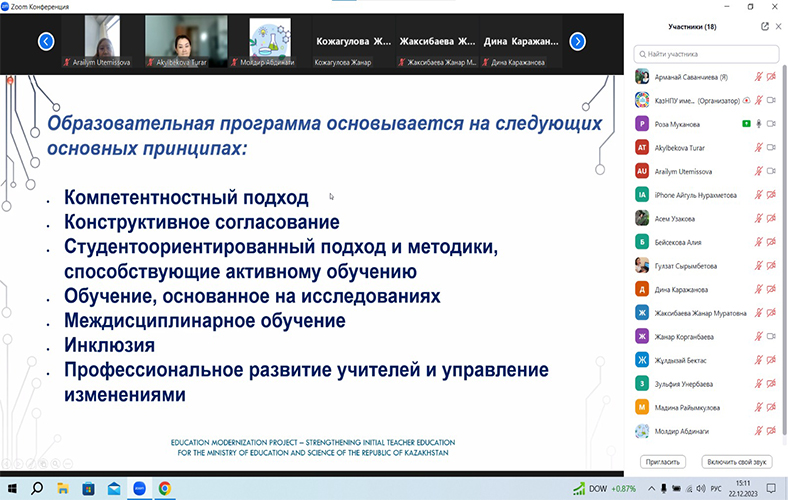Viewport: 788px width, 500px height.
Task: Select participant Arailym Utemissova in the list
Action: [690, 171]
